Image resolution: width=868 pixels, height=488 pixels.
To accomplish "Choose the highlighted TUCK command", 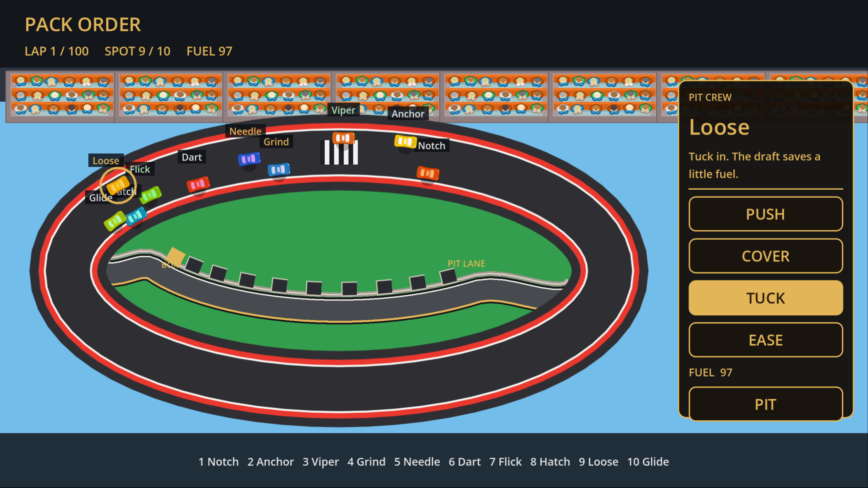I will point(766,298).
